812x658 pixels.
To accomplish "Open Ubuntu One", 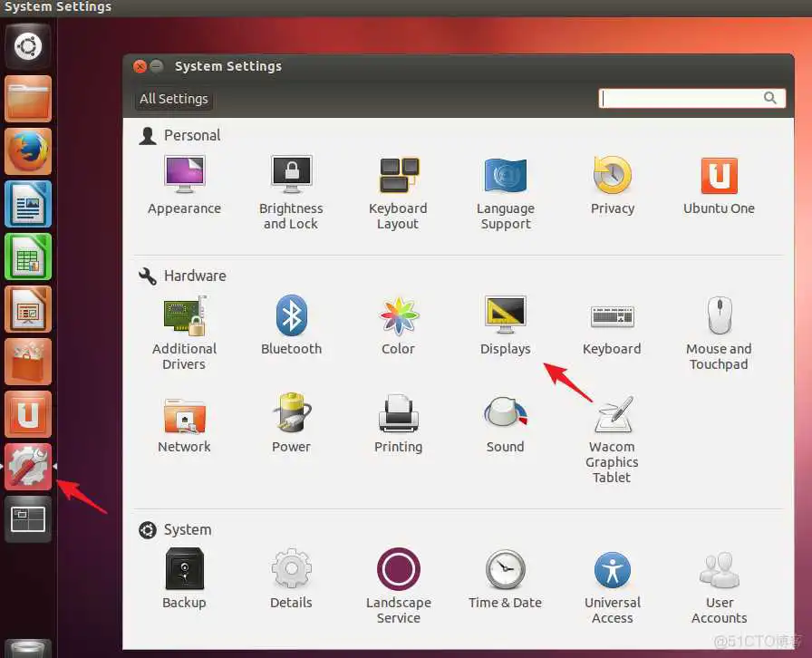I will 719,181.
